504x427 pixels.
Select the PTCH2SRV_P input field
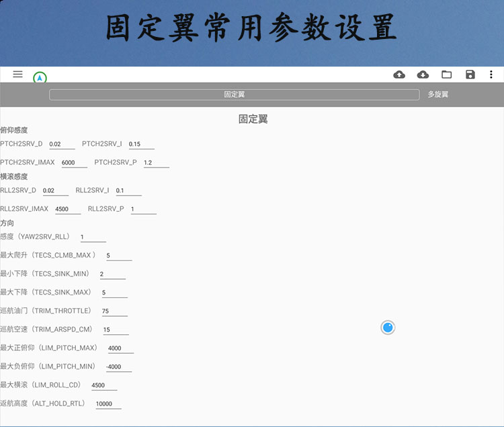point(156,163)
